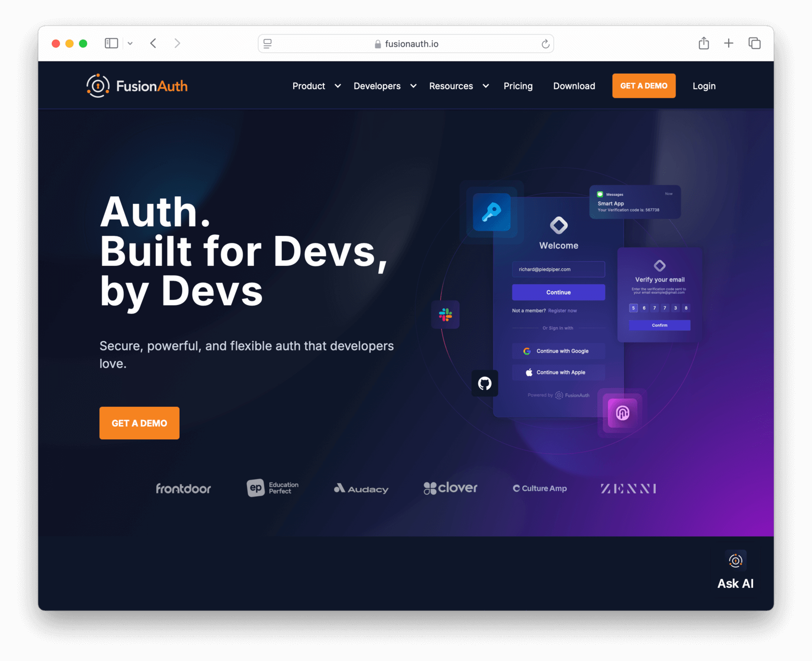
Task: Add a new tab with the plus icon
Action: (x=729, y=43)
